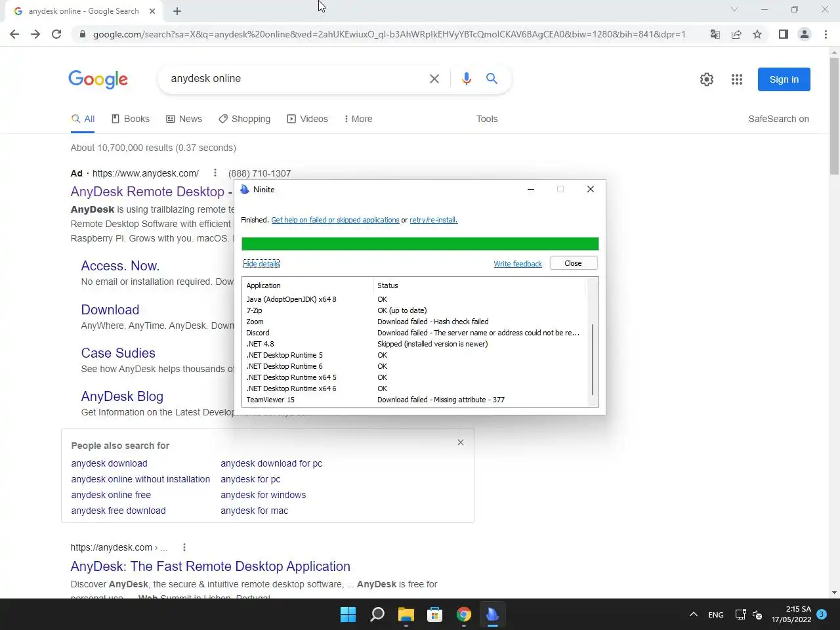This screenshot has height=630, width=840.
Task: Open the Access. Now. sitelink
Action: (x=120, y=266)
